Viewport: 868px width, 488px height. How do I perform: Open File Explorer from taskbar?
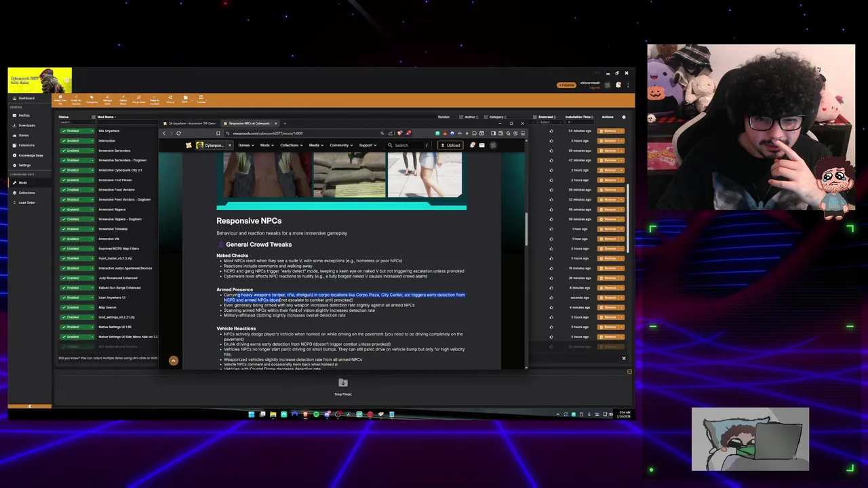point(273,414)
